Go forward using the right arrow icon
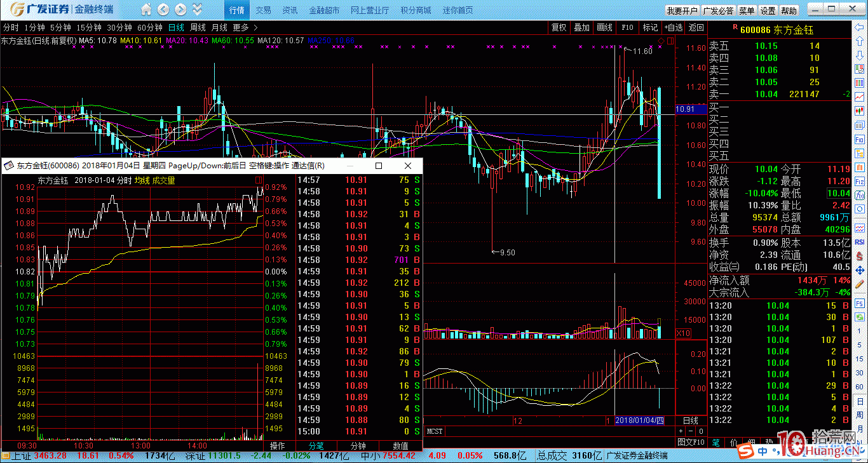Image resolution: width=868 pixels, height=463 pixels. click(x=180, y=10)
